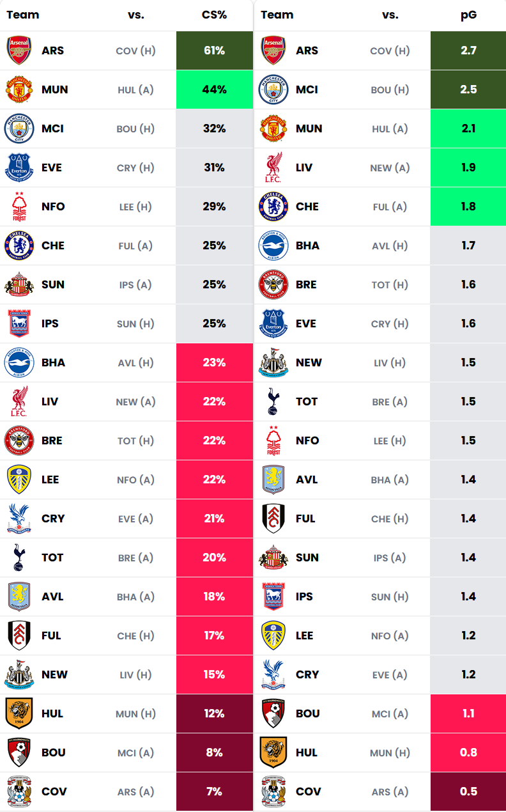
Task: Click Bournemouth crest in pG table
Action: [273, 714]
